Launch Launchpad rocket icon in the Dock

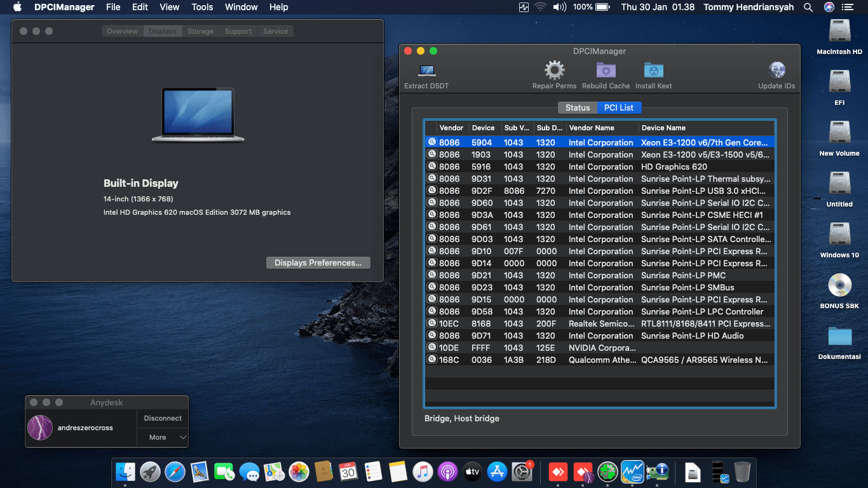point(150,471)
